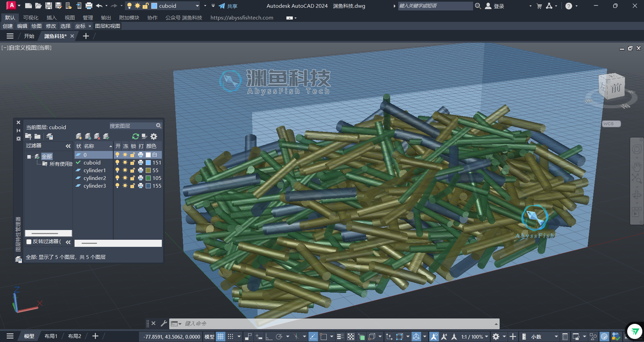Viewport: 644px width, 342px height.
Task: Click the Save icon in quick access toolbar
Action: (49, 6)
